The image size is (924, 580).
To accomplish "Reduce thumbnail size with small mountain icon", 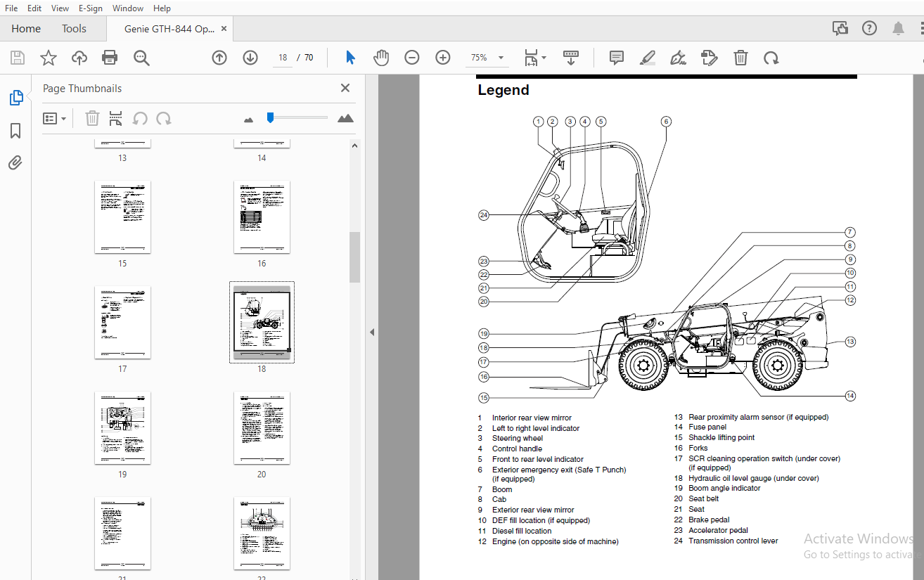I will 248,120.
